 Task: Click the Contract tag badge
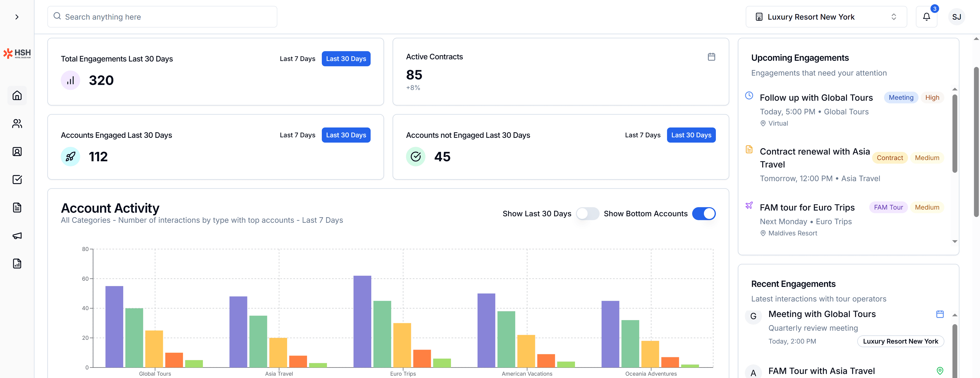pos(889,158)
